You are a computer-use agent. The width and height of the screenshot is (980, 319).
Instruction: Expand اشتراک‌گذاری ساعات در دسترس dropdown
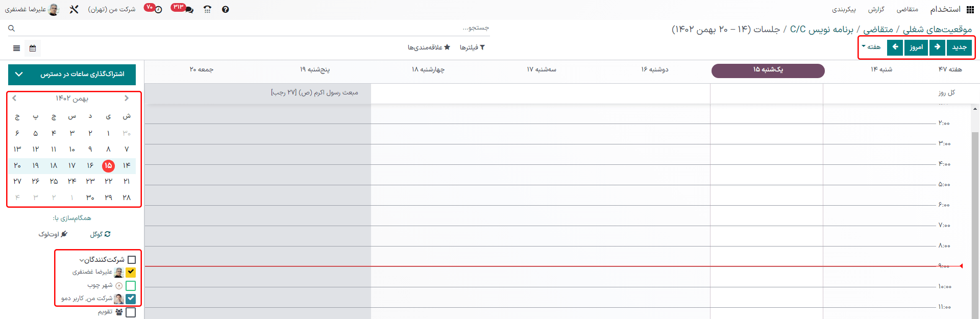(72, 75)
